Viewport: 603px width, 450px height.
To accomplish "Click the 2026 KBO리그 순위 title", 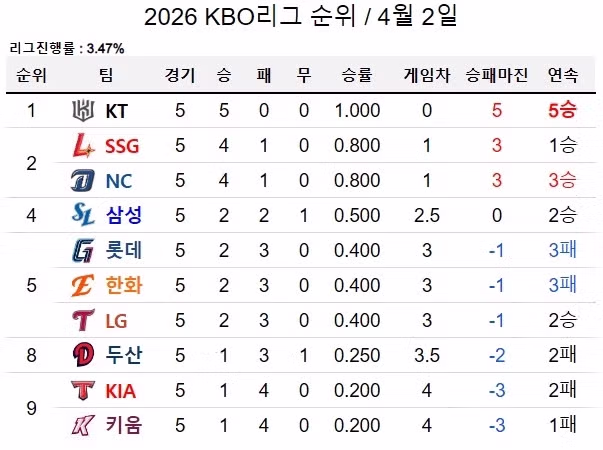I will (301, 18).
